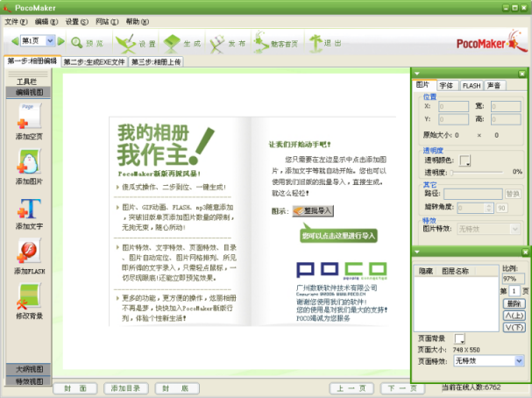Click the 发布 publish toolbar icon
Screen dimensions: 532x398
(217, 44)
